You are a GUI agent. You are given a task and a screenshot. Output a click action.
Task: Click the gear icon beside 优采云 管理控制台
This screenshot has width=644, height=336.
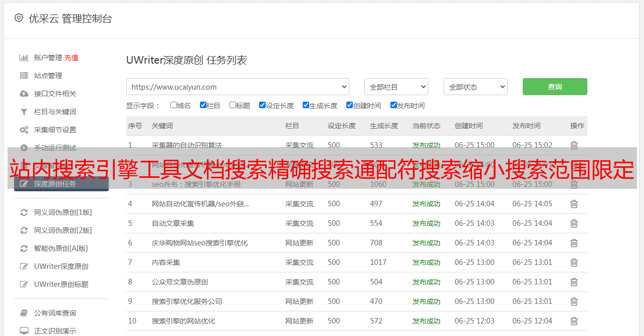(x=19, y=18)
